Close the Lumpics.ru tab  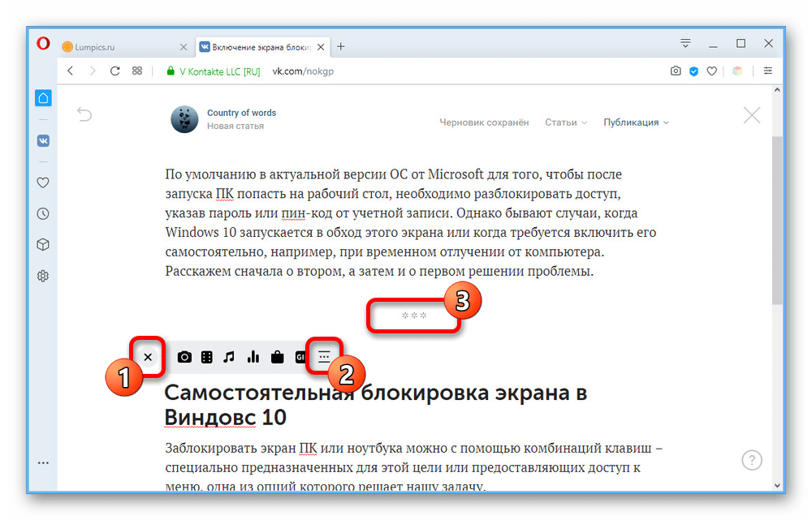tap(184, 47)
